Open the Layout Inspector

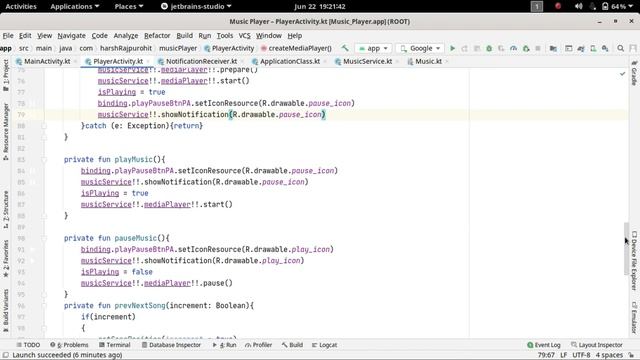597,345
